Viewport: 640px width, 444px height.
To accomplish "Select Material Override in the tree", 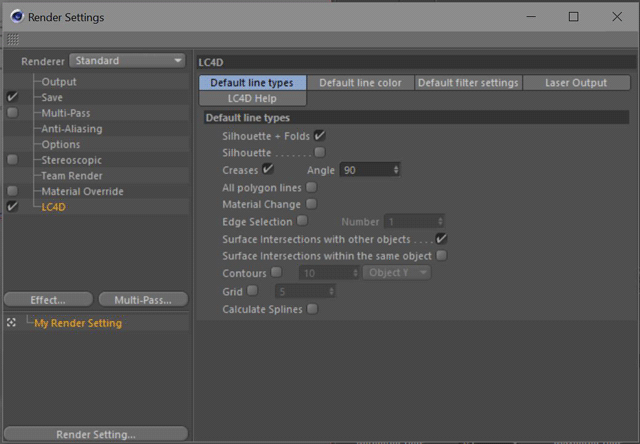I will coord(82,191).
